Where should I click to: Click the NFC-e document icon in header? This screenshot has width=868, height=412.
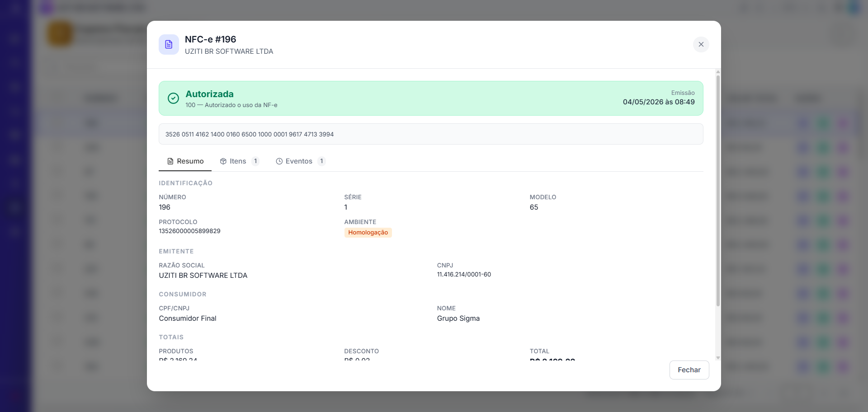click(x=169, y=44)
